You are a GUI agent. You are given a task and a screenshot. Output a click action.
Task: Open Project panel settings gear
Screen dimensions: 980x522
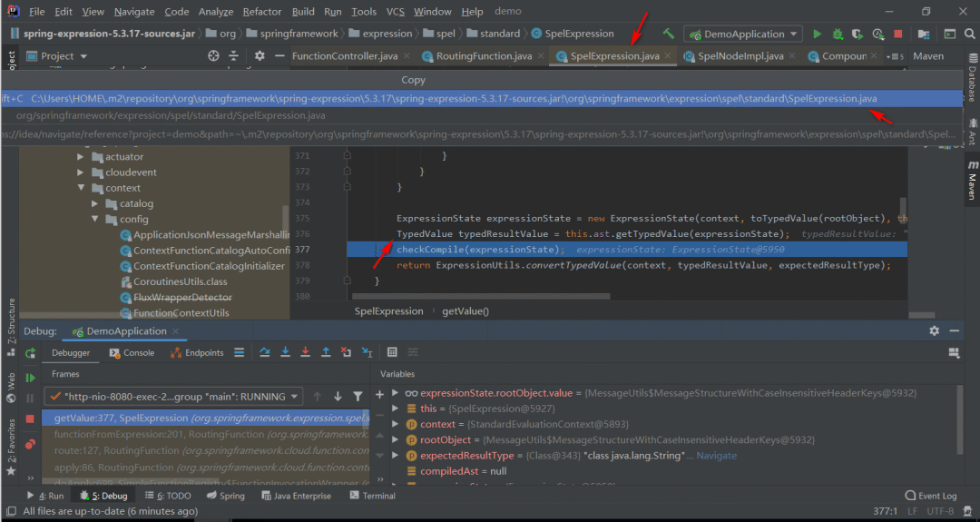260,55
